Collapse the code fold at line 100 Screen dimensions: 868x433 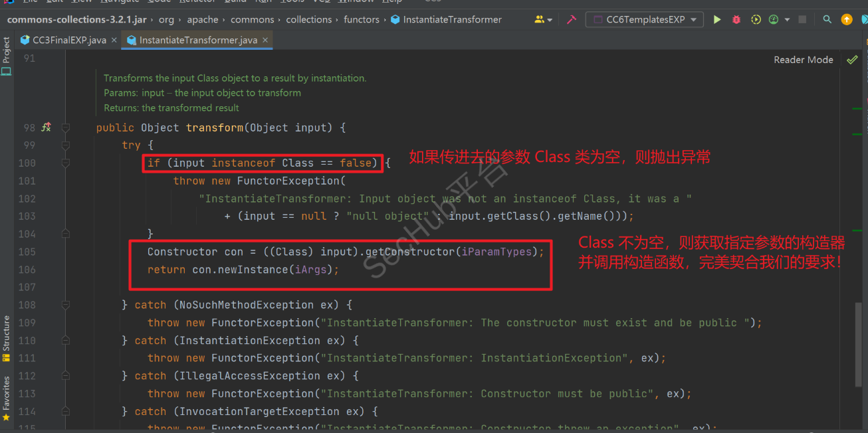[x=65, y=163]
